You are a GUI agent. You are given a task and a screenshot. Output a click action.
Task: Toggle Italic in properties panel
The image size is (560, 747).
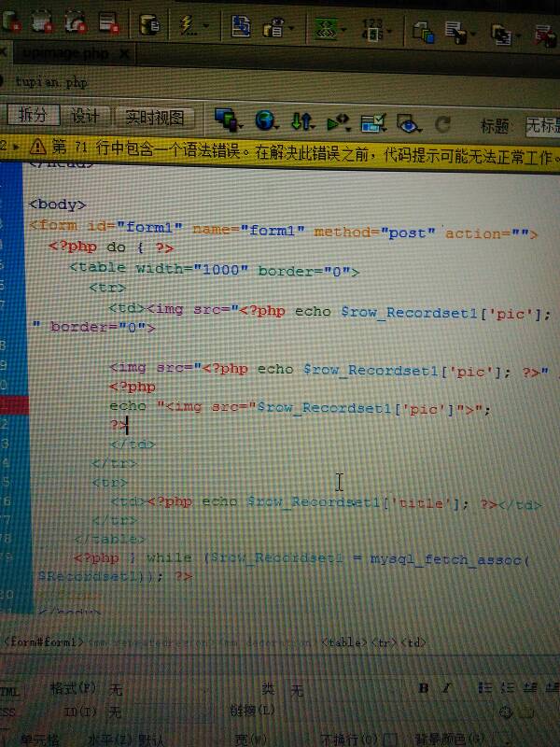tap(446, 687)
